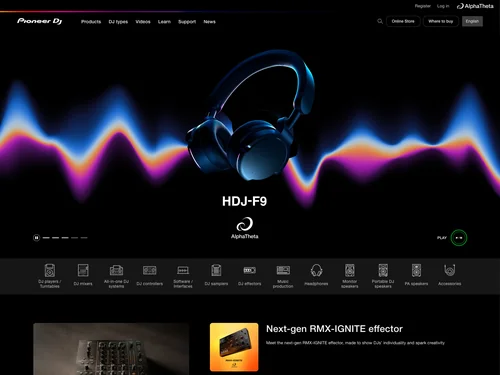
Task: Click the search magnifier icon
Action: (x=380, y=21)
